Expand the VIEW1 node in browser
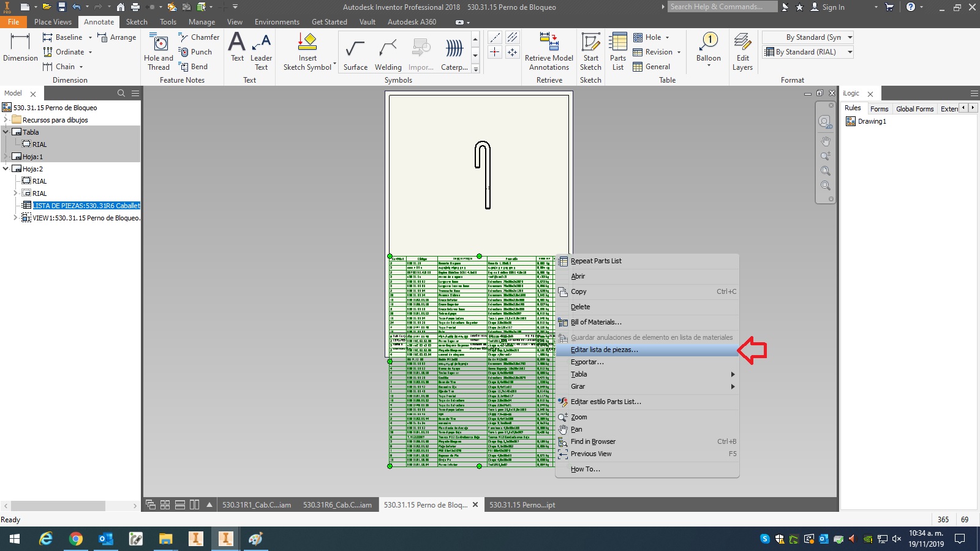The height and width of the screenshot is (551, 980). [x=15, y=217]
